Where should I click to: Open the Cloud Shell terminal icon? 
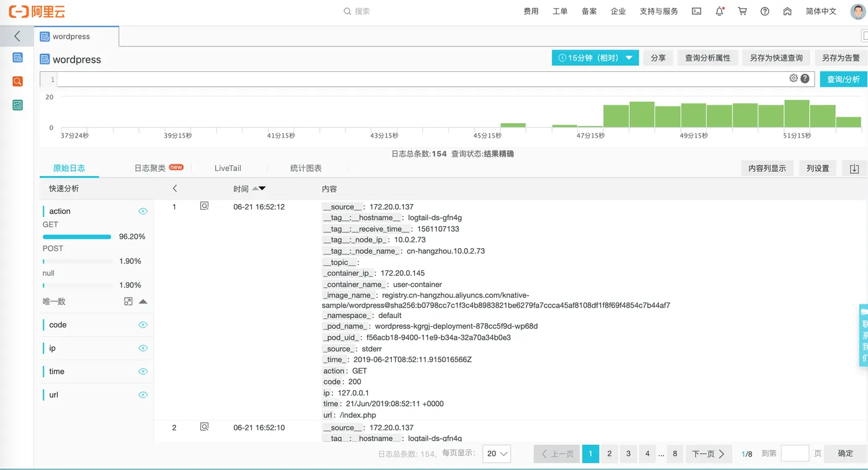[697, 11]
